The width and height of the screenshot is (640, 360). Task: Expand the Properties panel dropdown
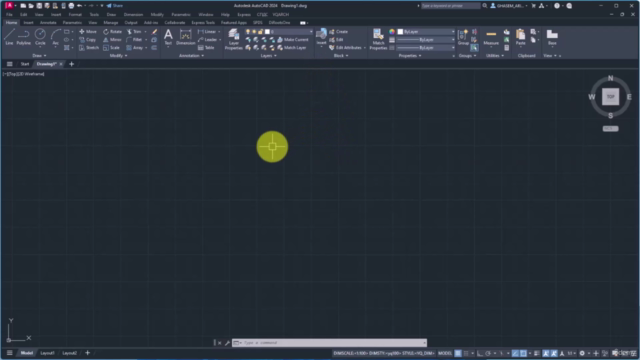(410, 56)
